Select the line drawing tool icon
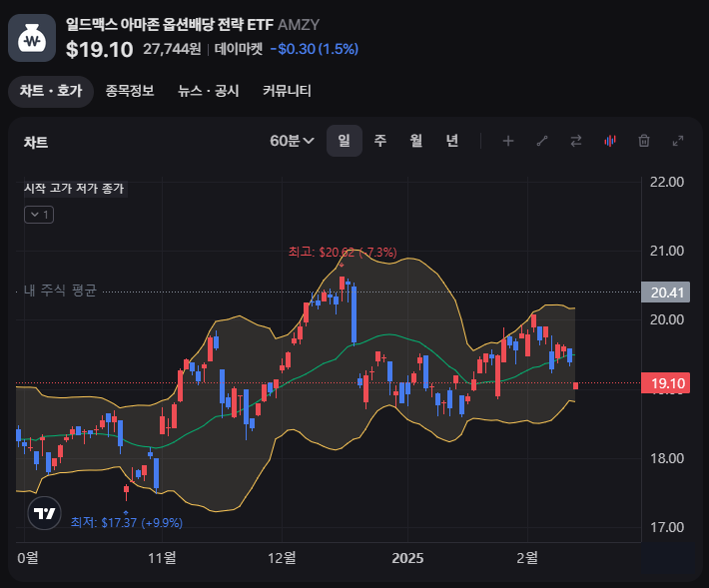This screenshot has height=588, width=709. [x=542, y=141]
